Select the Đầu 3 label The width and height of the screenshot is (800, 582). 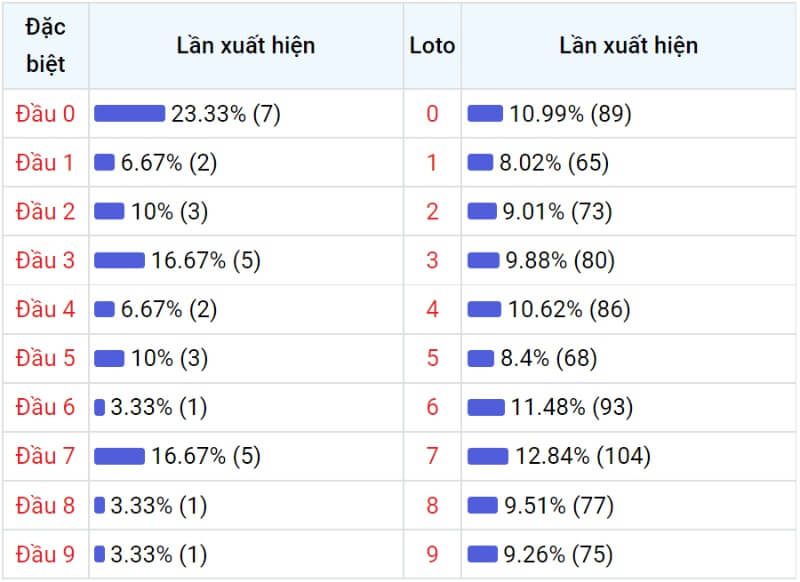(45, 260)
